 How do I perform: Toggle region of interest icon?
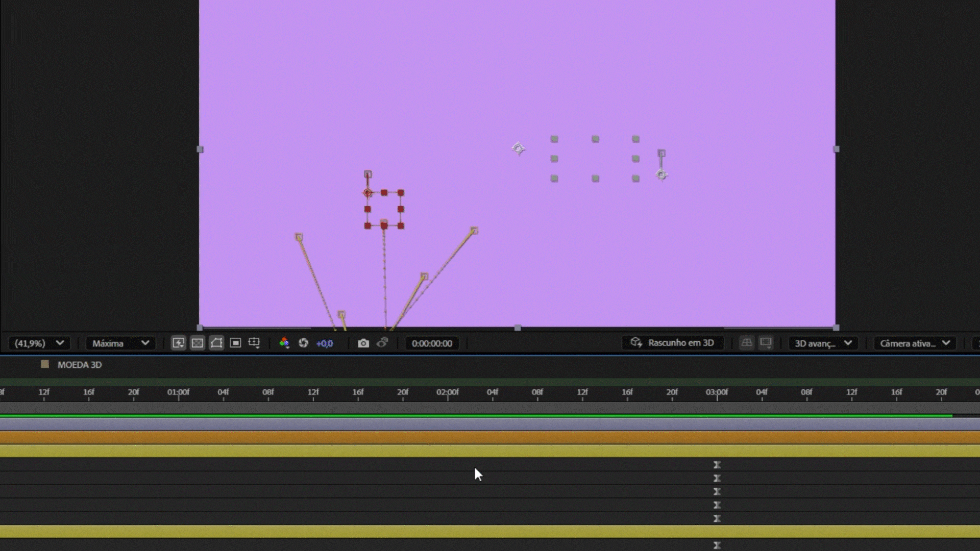click(235, 343)
